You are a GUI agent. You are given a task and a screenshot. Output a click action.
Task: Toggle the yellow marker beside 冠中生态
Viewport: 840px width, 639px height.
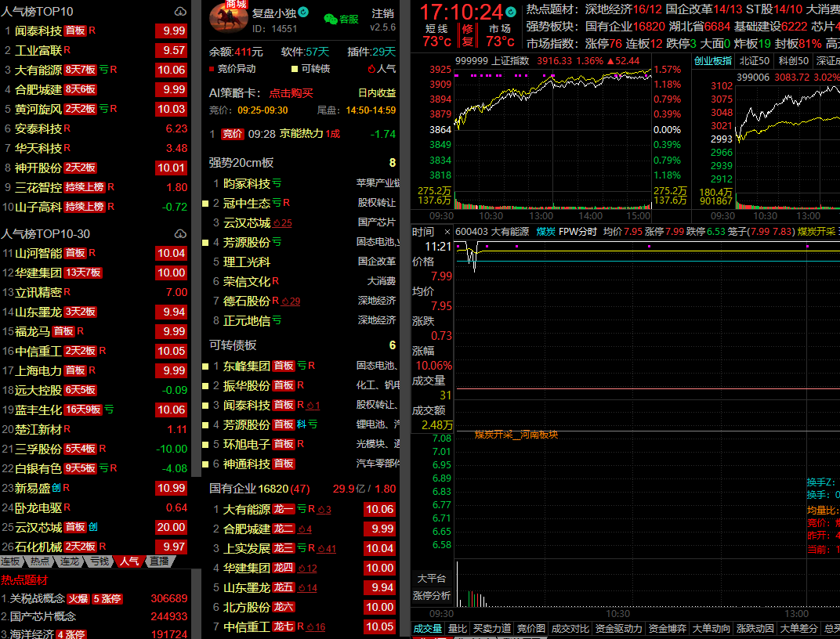tap(205, 204)
